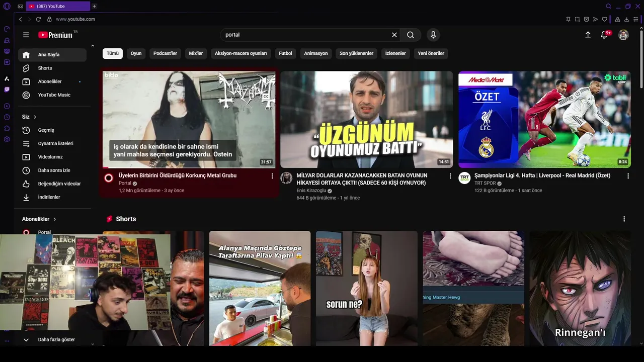Open a new browser tab with plus
This screenshot has width=644, height=362.
[x=94, y=6]
